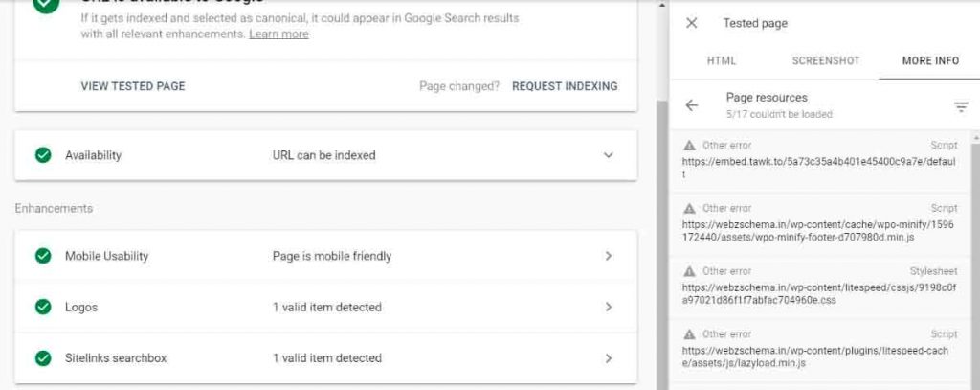Go back from Page resources
980x390 pixels.
(x=692, y=105)
